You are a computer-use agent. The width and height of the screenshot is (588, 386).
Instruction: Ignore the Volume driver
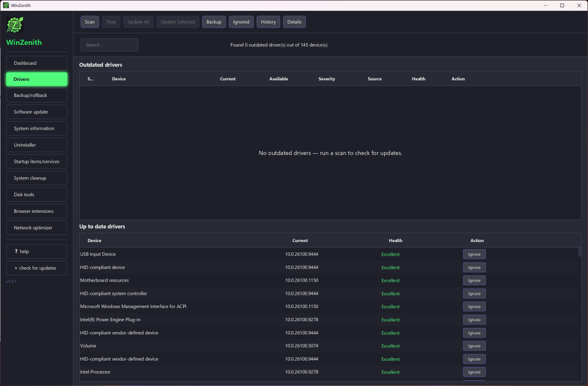coord(474,346)
